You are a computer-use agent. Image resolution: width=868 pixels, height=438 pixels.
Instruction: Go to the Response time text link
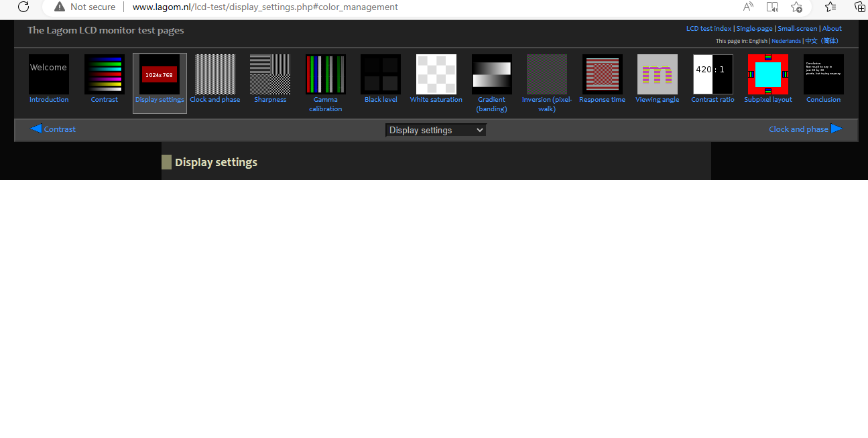[x=603, y=100]
